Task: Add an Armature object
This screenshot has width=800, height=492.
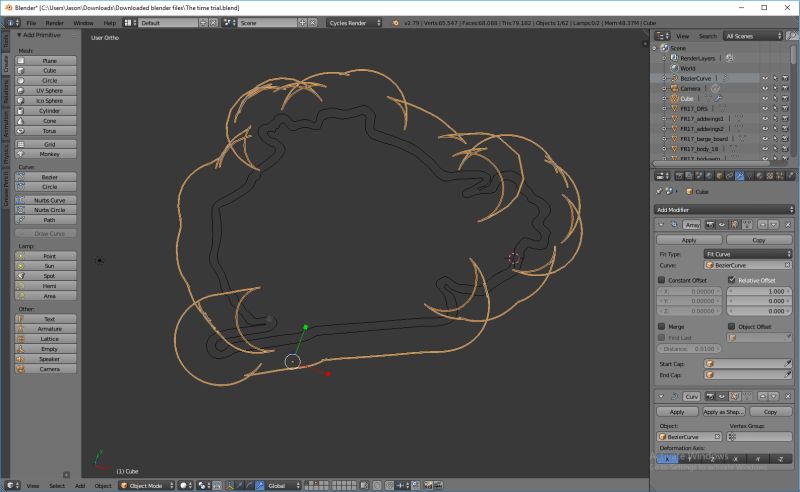Action: 46,329
